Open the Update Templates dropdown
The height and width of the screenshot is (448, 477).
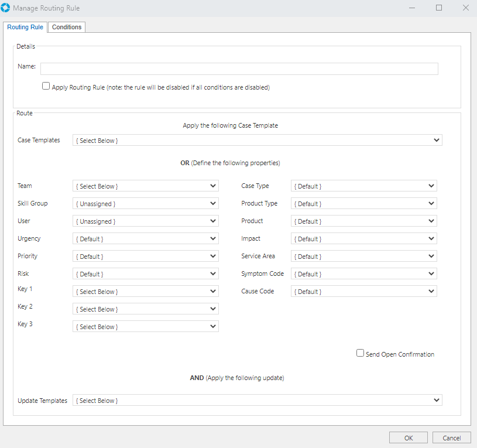[257, 401]
